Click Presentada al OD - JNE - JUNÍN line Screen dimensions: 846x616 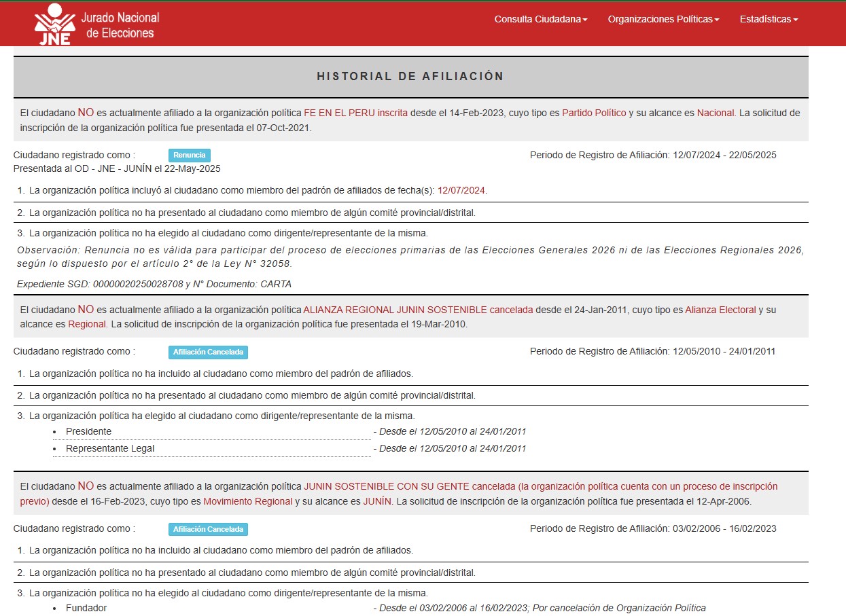pos(117,168)
